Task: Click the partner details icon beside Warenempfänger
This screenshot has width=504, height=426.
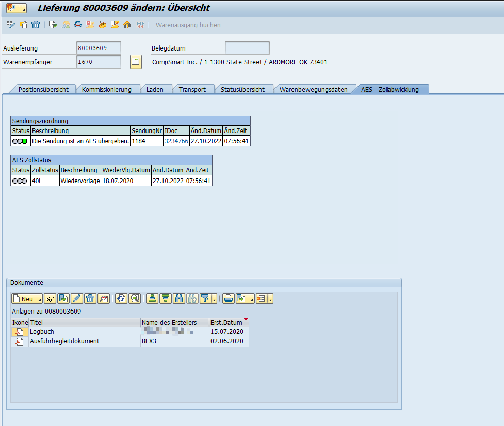Action: coord(135,62)
